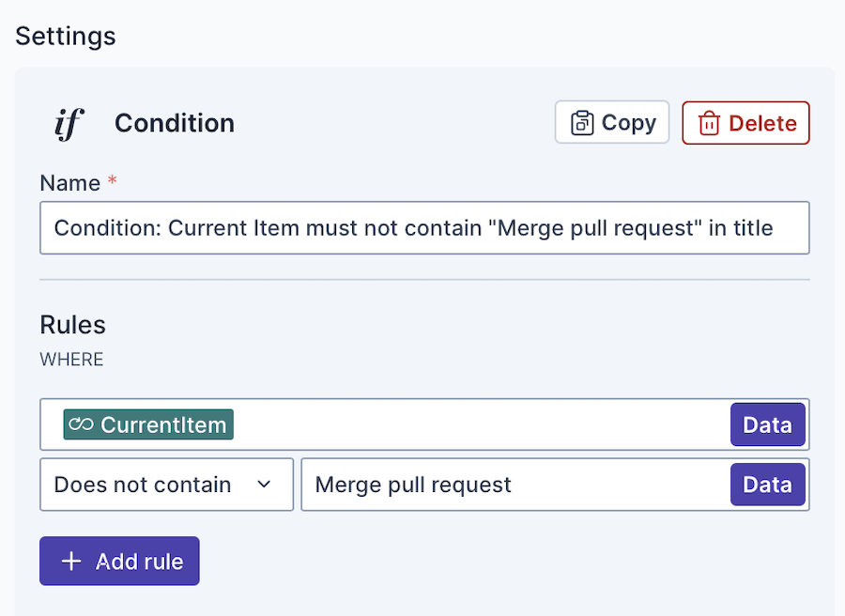Open Data picker for the CurrentItem field

767,424
